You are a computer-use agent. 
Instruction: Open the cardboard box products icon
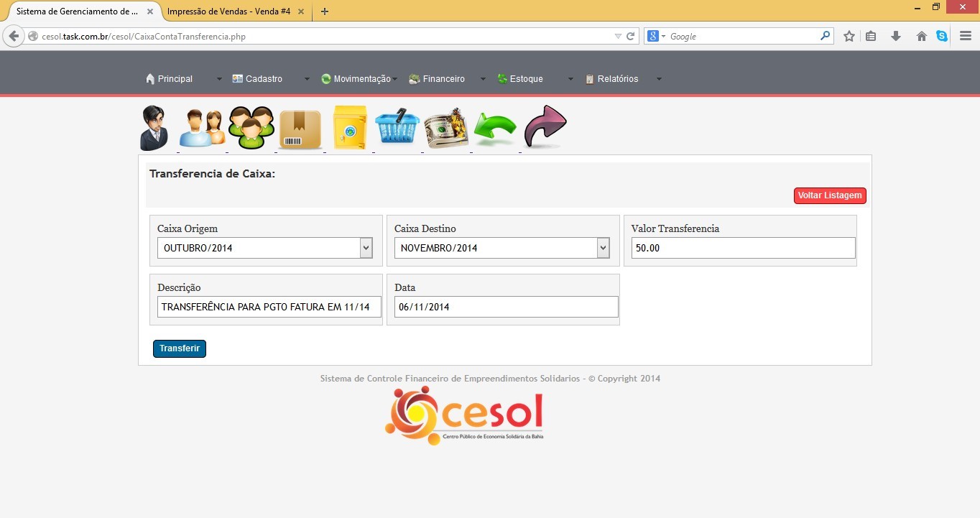300,129
